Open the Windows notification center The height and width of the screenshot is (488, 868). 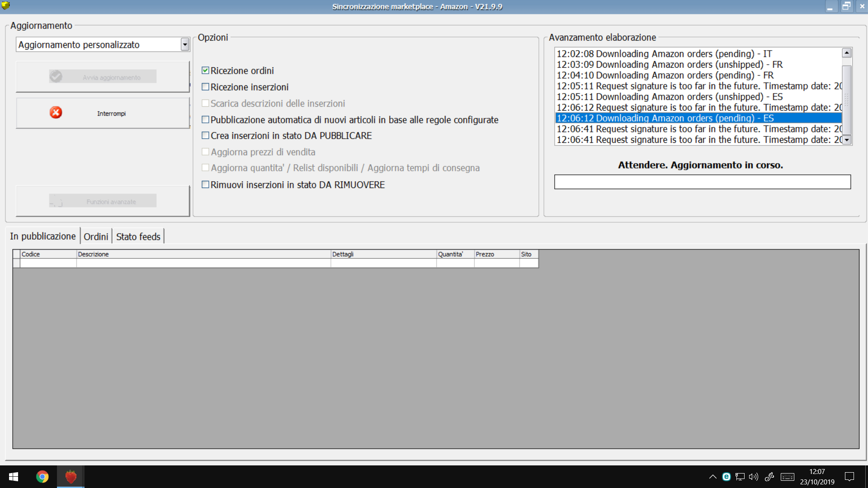[x=849, y=477]
